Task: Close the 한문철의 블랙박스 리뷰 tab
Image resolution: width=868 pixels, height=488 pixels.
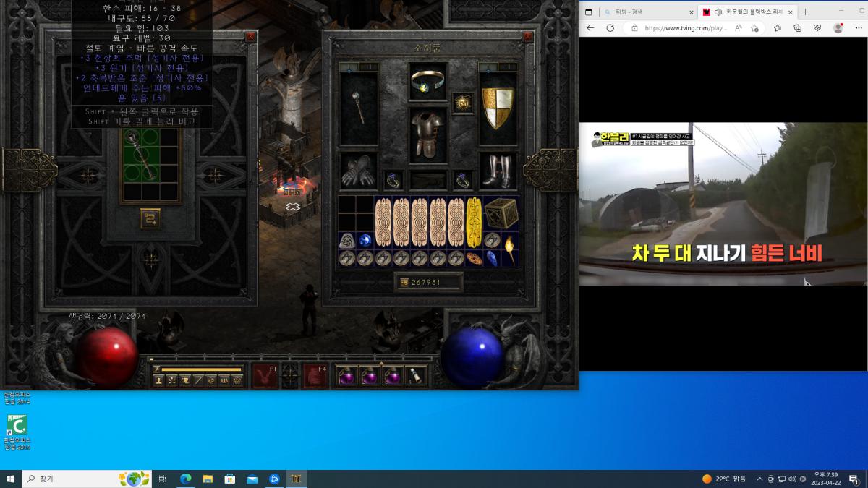Action: (x=790, y=12)
